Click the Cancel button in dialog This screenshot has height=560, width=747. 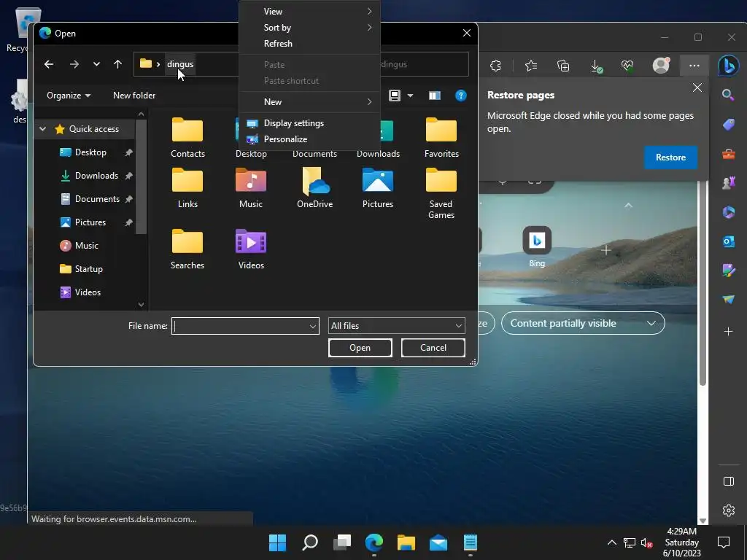(x=433, y=348)
